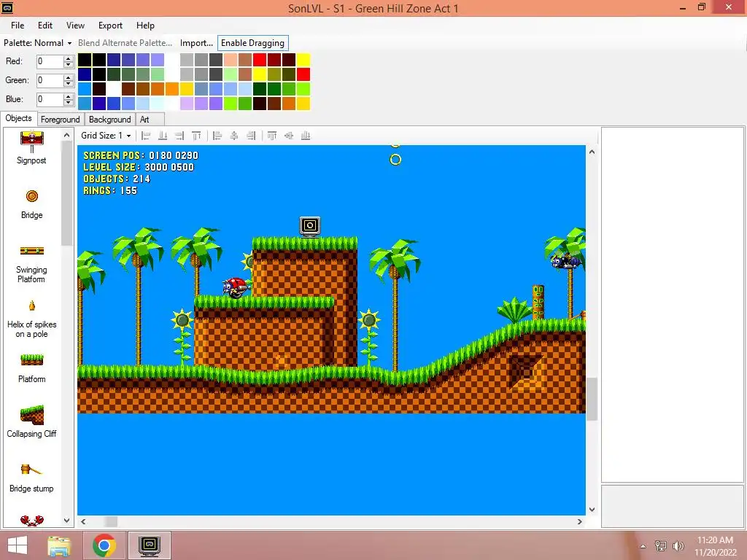Pick the white swatch in third palette row
The width and height of the screenshot is (747, 560).
114,88
